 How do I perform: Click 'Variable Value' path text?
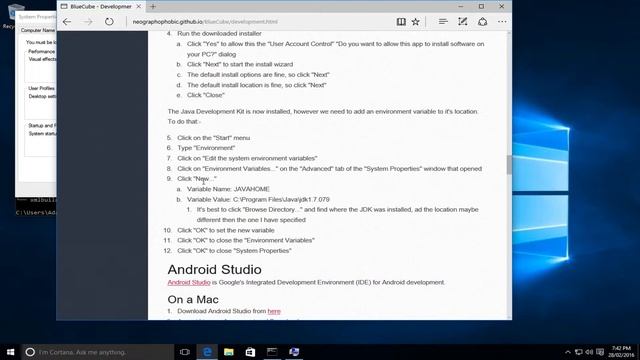pos(258,199)
